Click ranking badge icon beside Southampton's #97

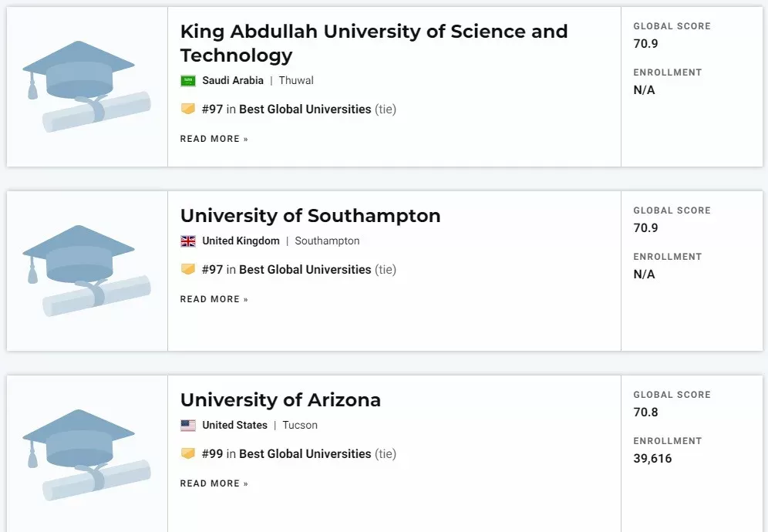(x=188, y=269)
